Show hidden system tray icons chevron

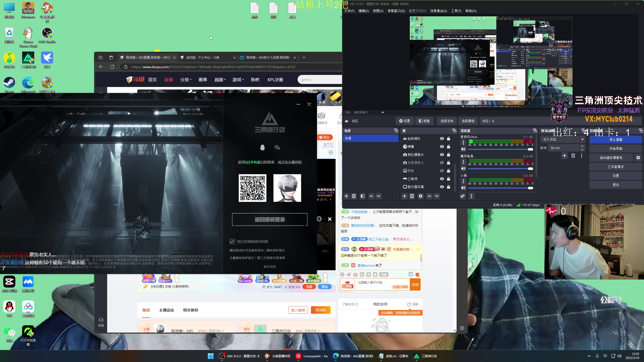point(589,356)
